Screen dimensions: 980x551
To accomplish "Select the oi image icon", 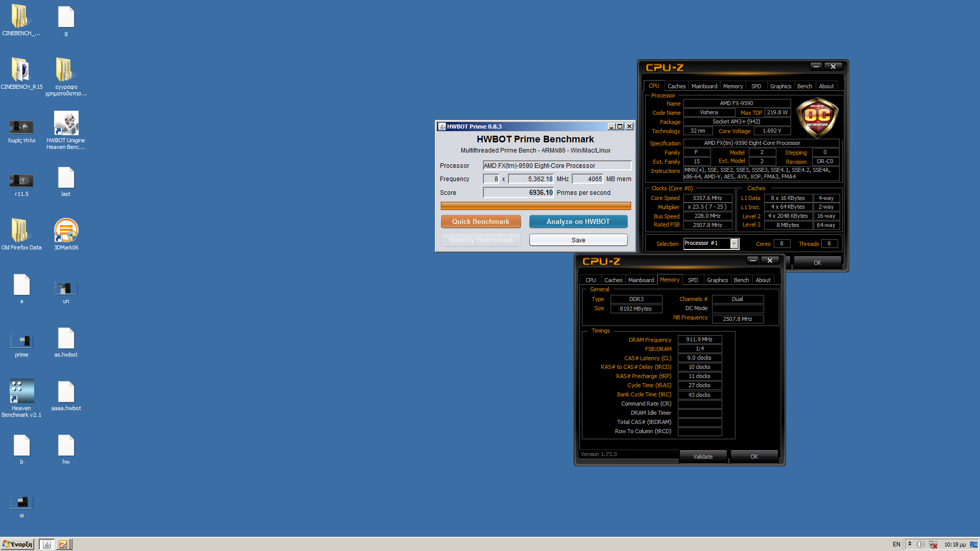I will coord(21,506).
